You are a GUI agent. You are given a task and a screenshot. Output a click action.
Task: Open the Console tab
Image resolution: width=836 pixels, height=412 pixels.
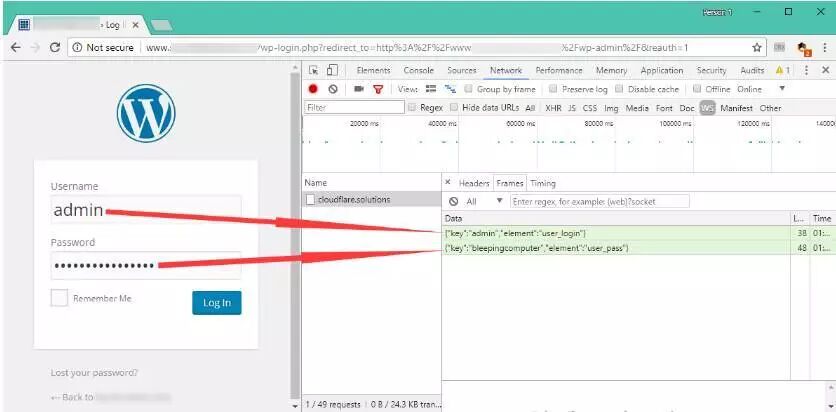click(419, 70)
